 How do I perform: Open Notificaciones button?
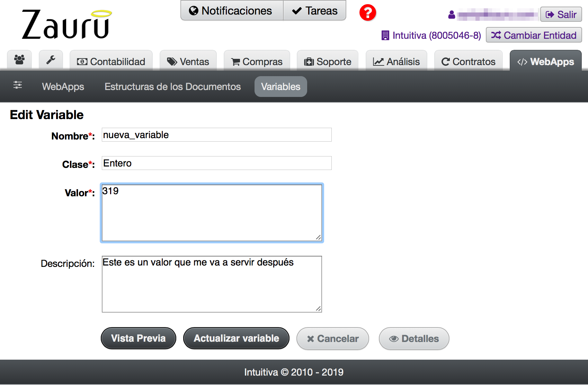(232, 11)
